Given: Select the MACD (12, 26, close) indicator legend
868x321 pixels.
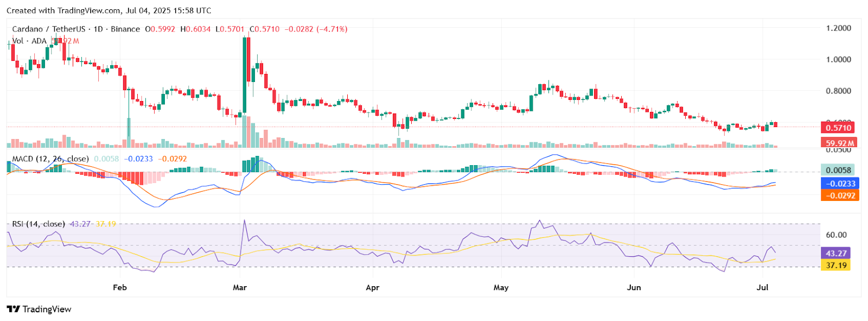Looking at the screenshot, I should 50,159.
